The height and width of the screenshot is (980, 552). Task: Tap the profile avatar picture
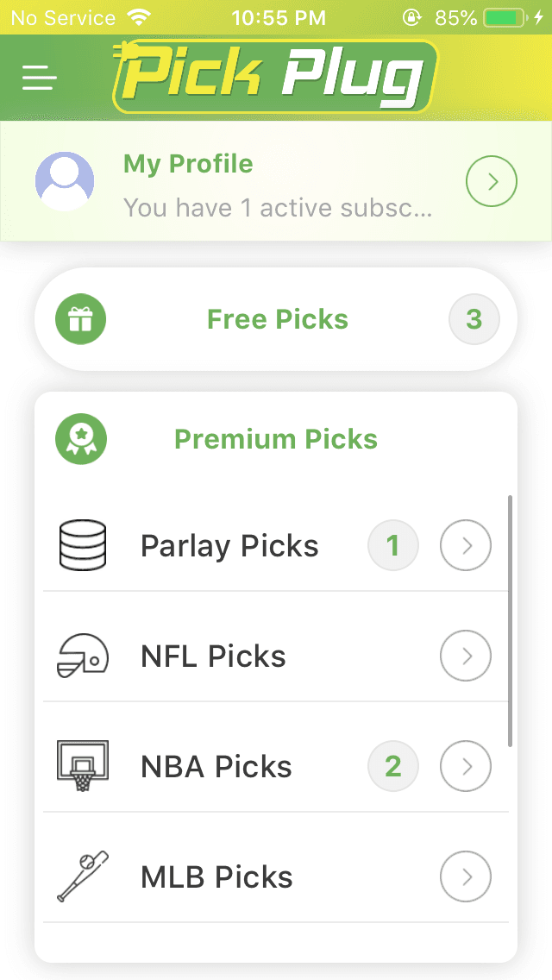coord(65,181)
